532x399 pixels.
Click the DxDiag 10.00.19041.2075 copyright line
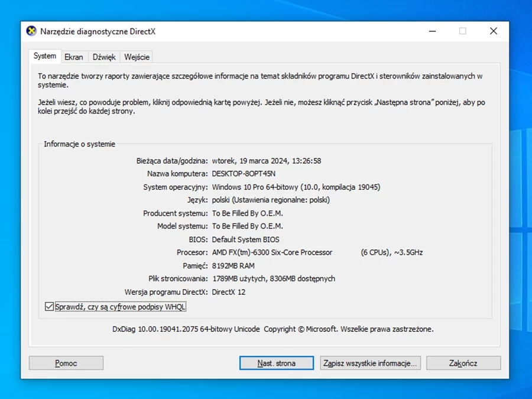click(273, 329)
